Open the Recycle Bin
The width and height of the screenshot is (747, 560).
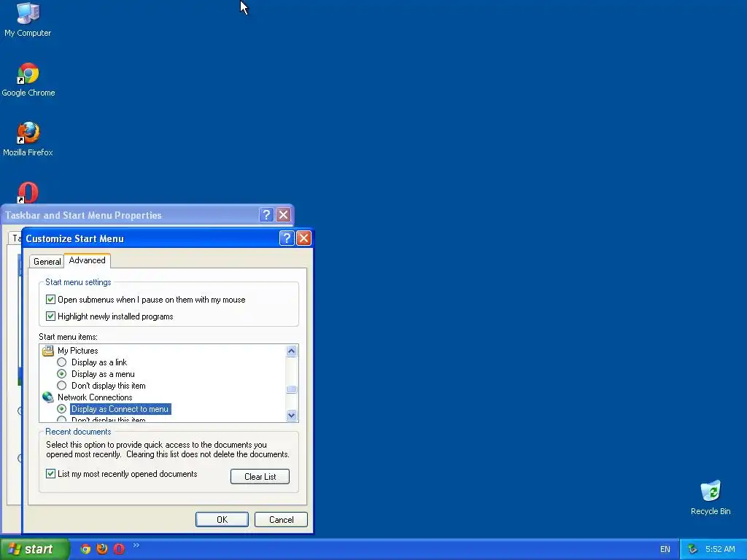pos(711,497)
